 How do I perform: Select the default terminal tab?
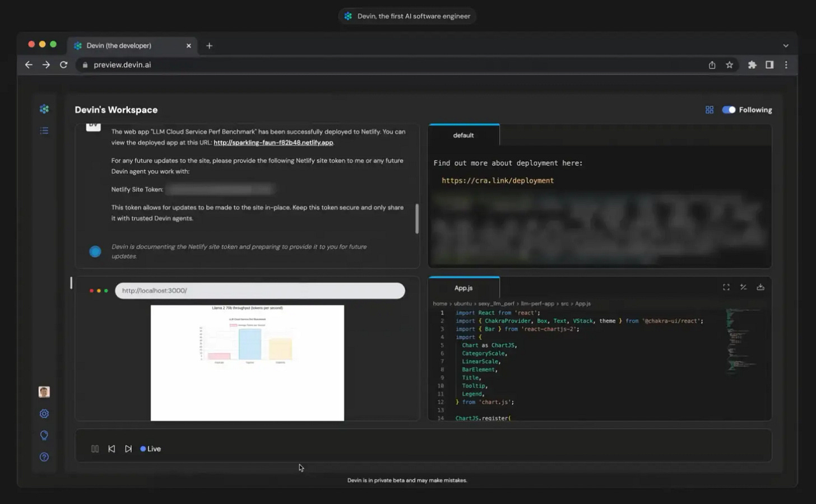[463, 135]
